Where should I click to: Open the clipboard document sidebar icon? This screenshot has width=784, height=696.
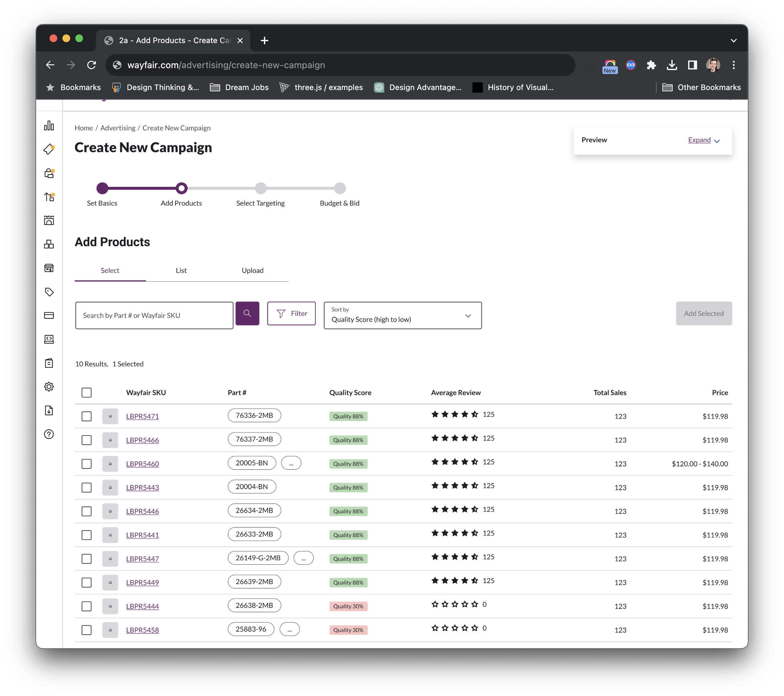49,363
